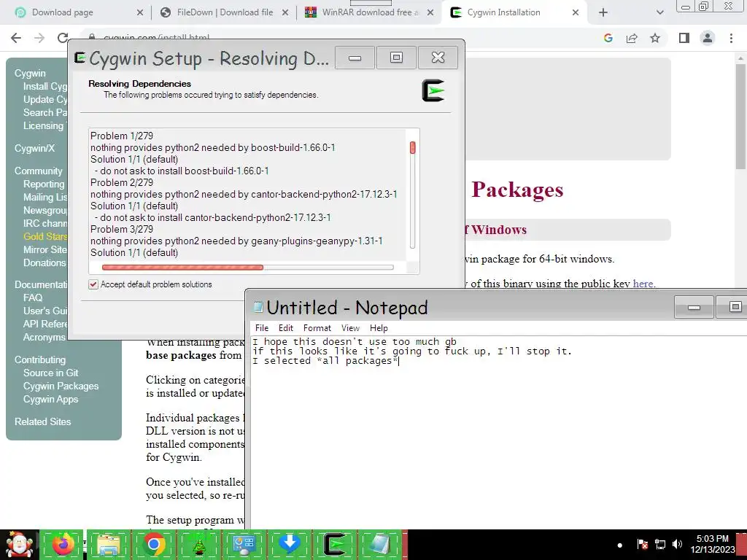The image size is (747, 560).
Task: Open Notepad Help menu
Action: click(x=379, y=328)
